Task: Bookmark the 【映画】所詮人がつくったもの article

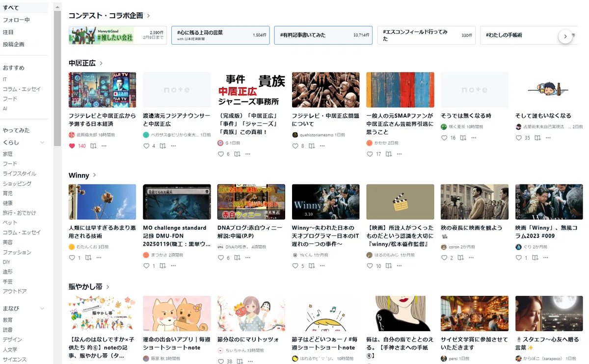Action: [x=389, y=265]
